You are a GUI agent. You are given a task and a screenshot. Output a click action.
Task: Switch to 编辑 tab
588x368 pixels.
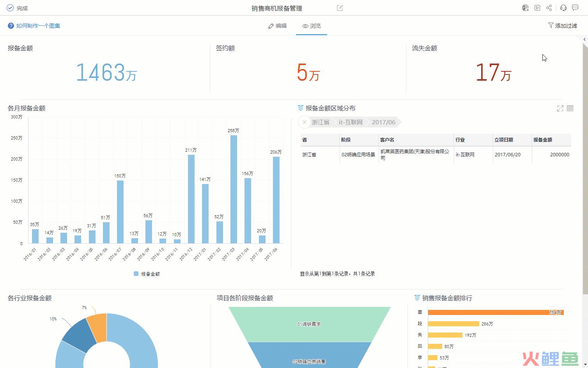click(x=278, y=26)
